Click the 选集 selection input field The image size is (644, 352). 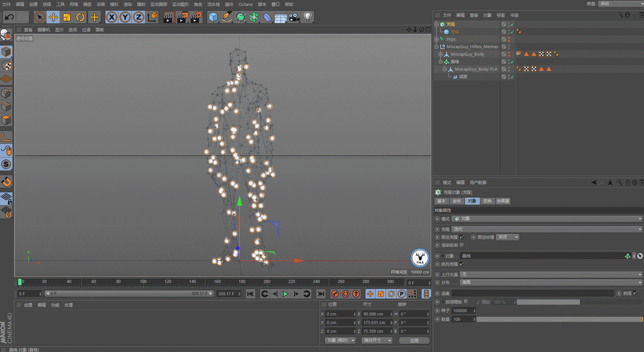tap(533, 293)
